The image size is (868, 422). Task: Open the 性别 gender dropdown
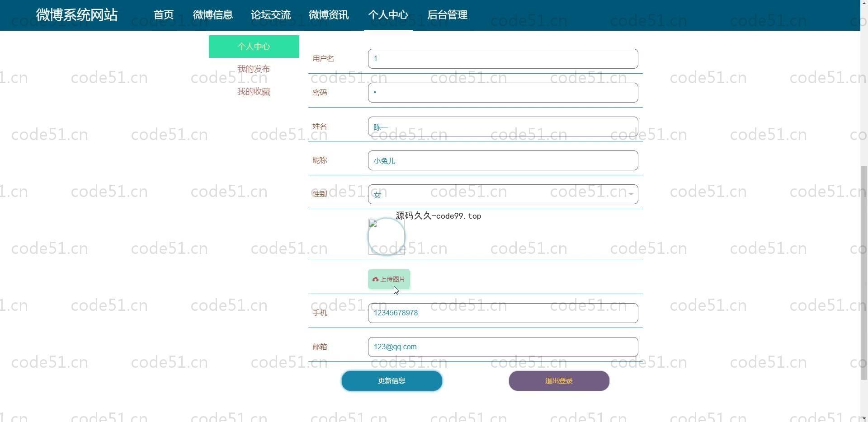[x=503, y=194]
